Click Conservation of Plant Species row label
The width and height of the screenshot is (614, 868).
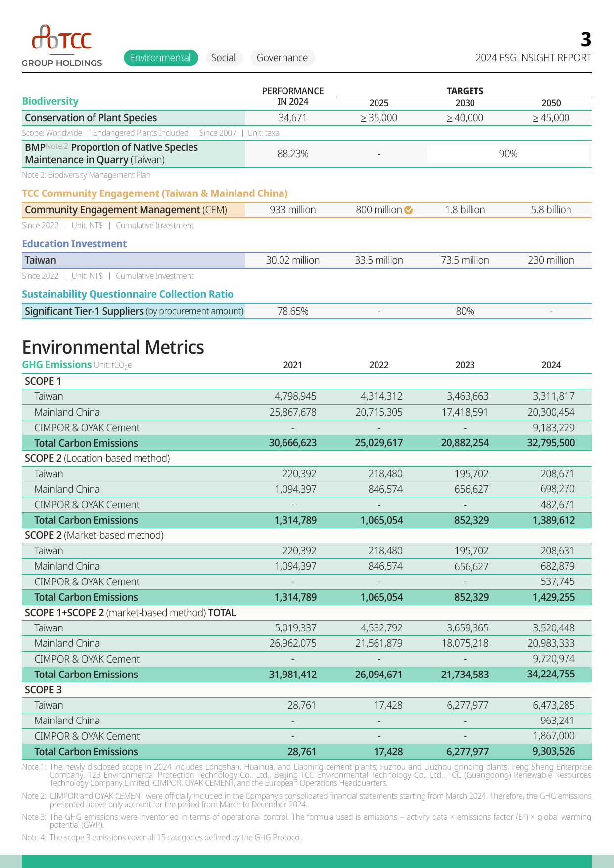tap(91, 118)
